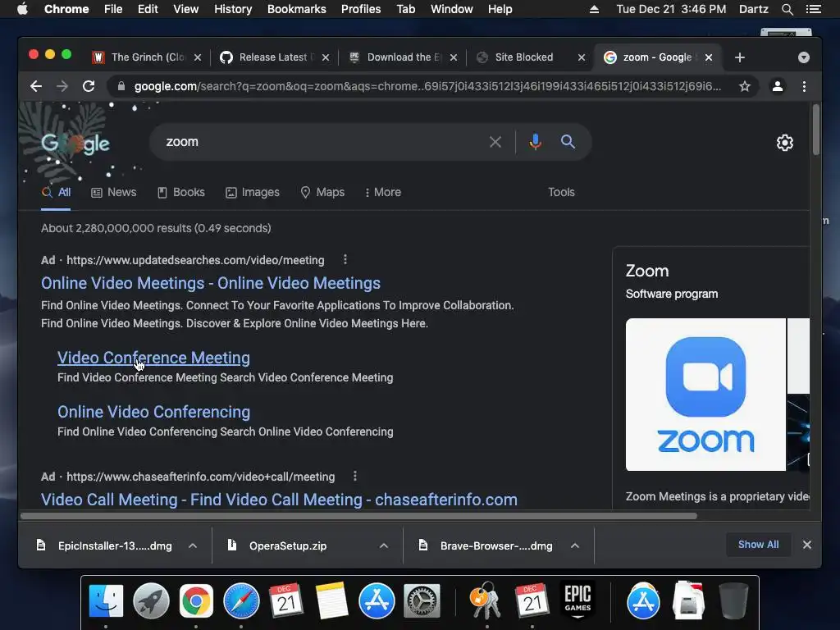Viewport: 840px width, 630px height.
Task: Open the Apple menu
Action: tap(22, 9)
